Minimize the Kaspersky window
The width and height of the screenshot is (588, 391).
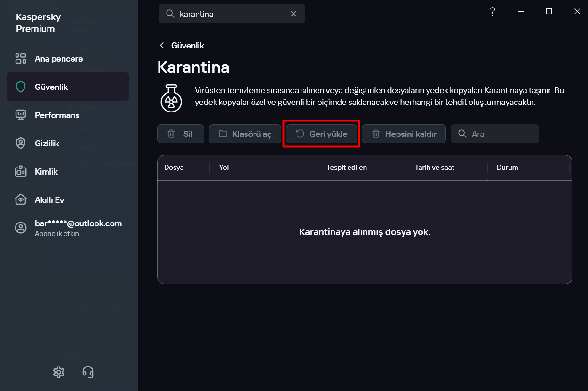point(521,12)
